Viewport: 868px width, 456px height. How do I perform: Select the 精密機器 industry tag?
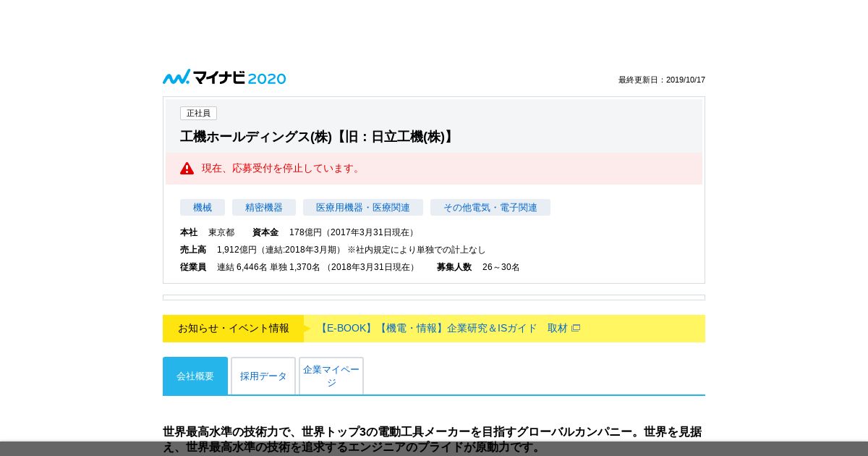coord(264,208)
